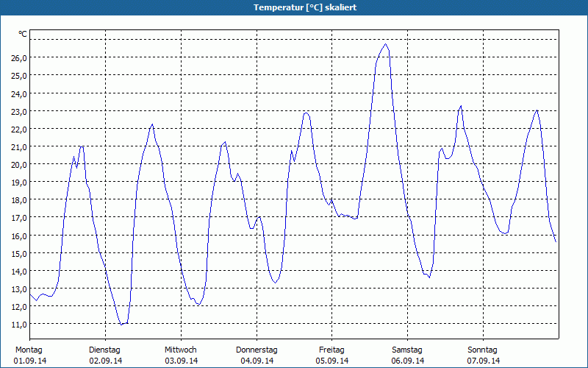Click the 16,0 y-axis value
Viewport: 588px width, 368px height.
point(18,236)
